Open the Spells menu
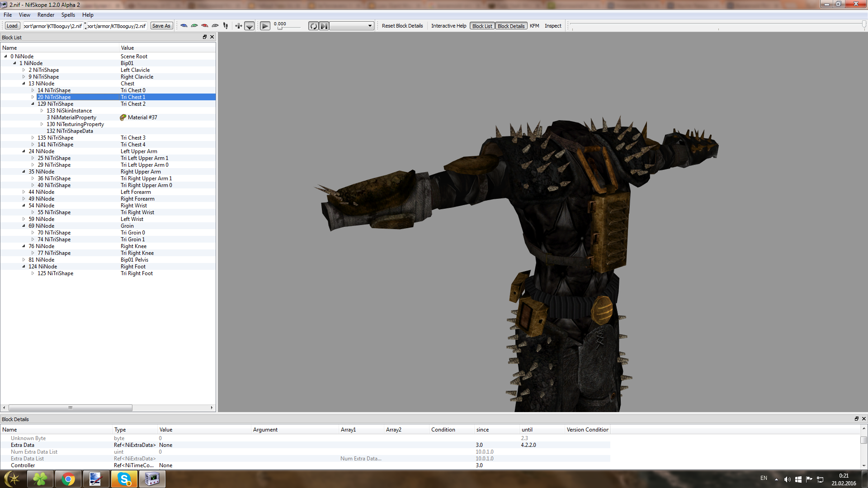This screenshot has height=488, width=868. click(x=68, y=15)
